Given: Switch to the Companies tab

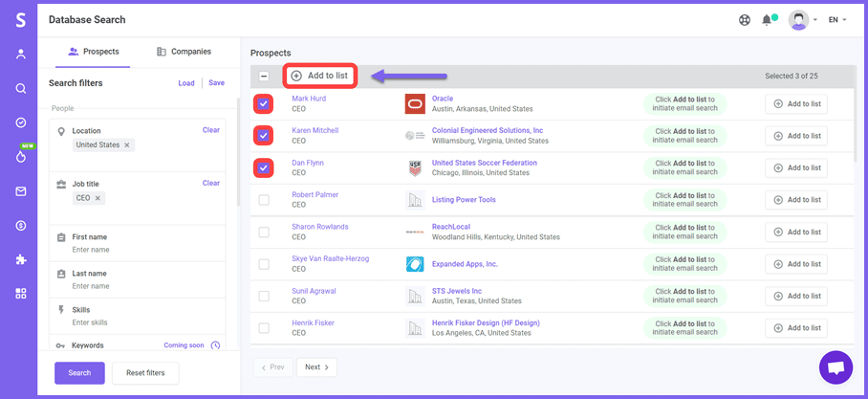Looking at the screenshot, I should (x=184, y=52).
